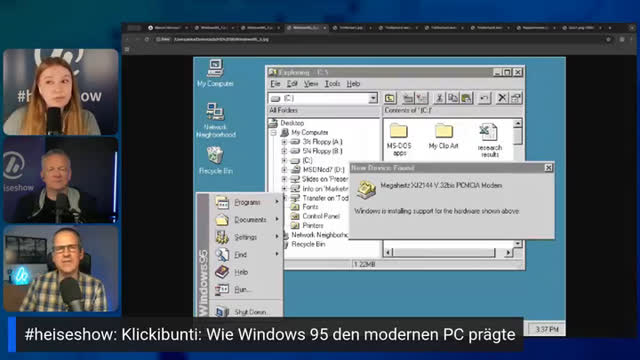Screen dimensions: 640x360
Task: Select Fonts in the folder tree
Action: pos(310,207)
